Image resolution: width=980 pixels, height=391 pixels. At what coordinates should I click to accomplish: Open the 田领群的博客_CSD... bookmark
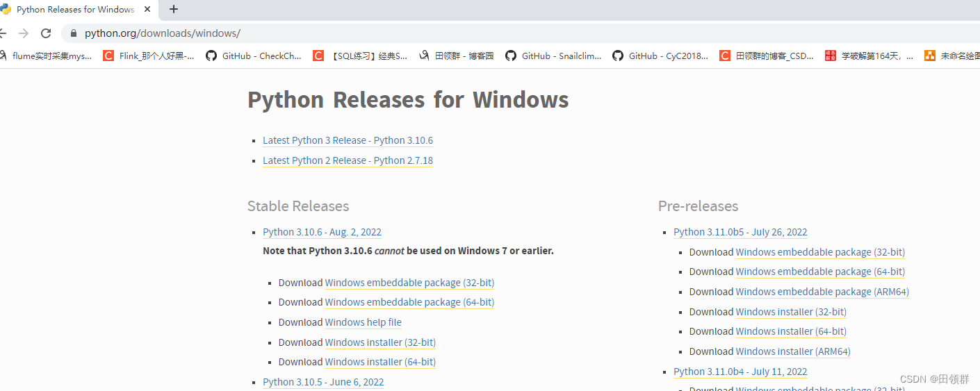[x=767, y=56]
